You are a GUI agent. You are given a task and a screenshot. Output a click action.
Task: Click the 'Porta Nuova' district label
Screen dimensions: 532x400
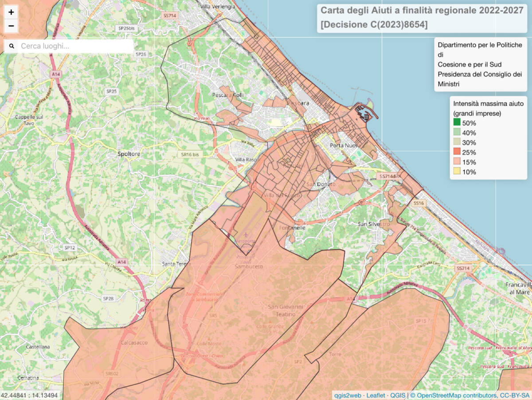[x=345, y=146]
